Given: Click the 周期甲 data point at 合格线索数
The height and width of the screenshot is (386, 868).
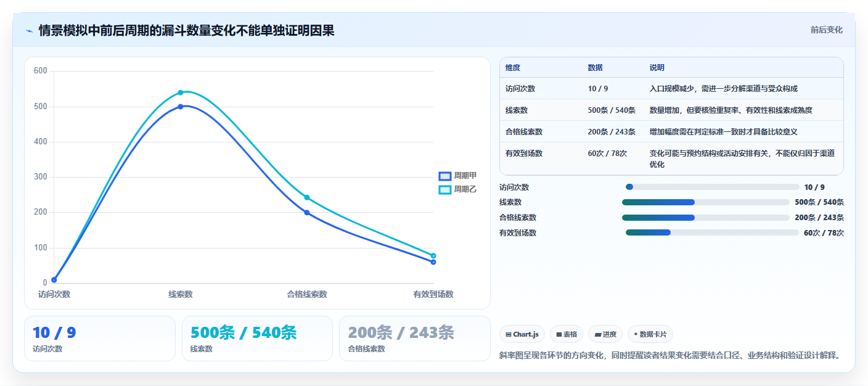Looking at the screenshot, I should 307,213.
